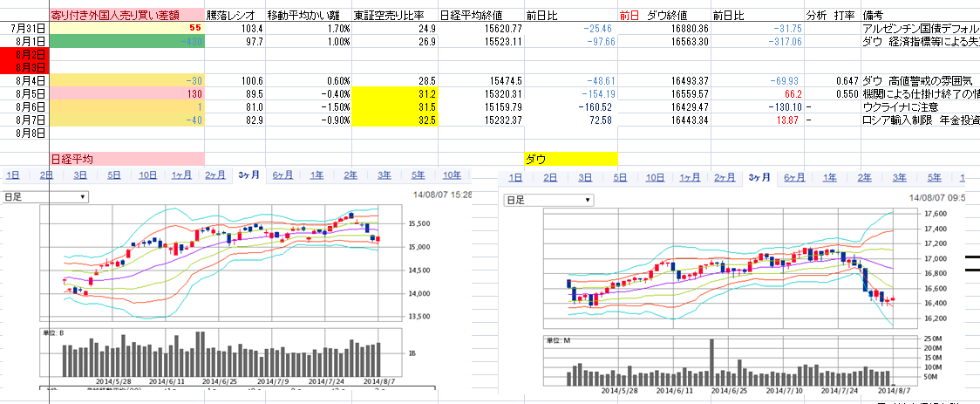Select the 8月7日 row date cell
The image size is (980, 404).
(24, 120)
